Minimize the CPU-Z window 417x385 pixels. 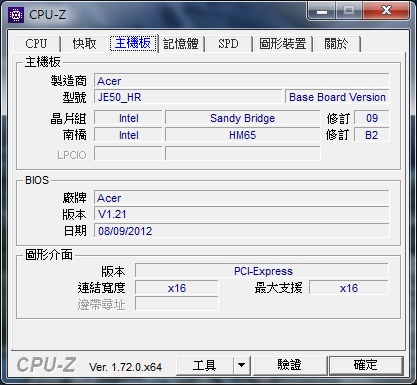click(x=321, y=11)
